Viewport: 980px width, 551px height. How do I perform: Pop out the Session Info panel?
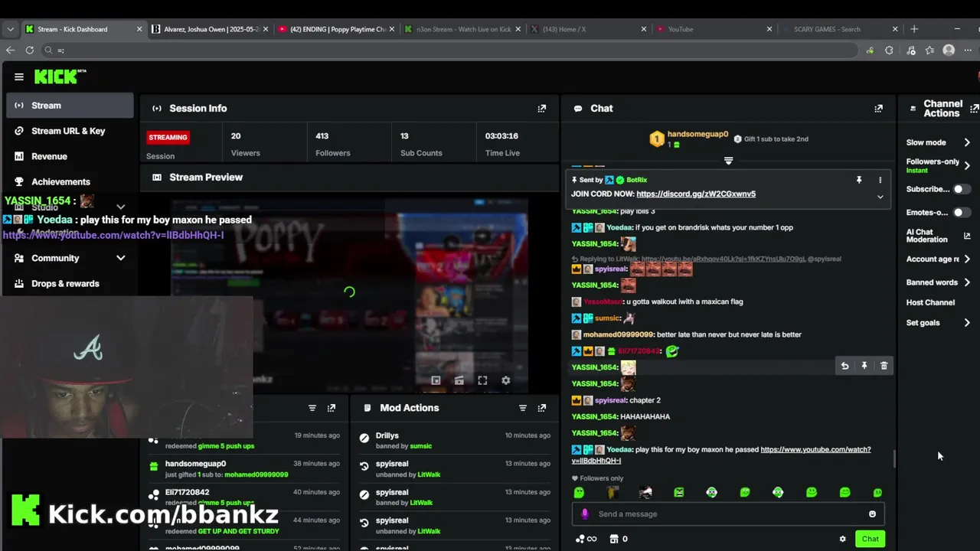542,109
